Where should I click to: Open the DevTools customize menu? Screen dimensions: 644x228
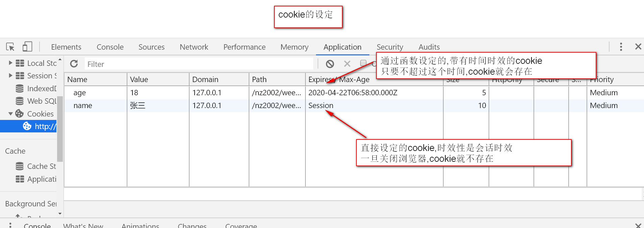click(621, 47)
